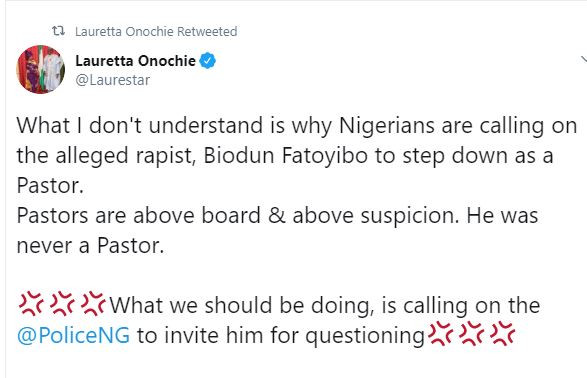The height and width of the screenshot is (378, 587).
Task: Click the text "What we should be doing"
Action: pos(241,305)
